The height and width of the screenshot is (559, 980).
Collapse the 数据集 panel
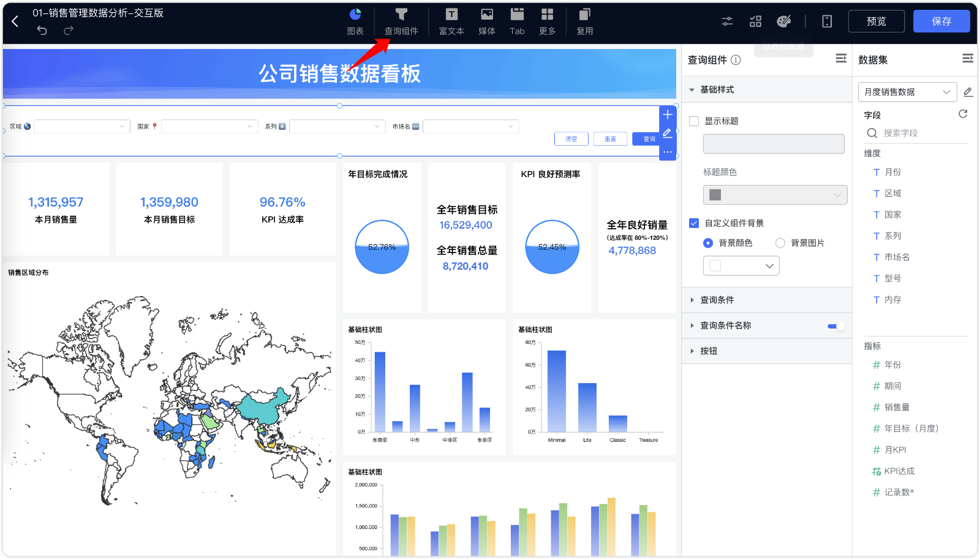coord(968,58)
